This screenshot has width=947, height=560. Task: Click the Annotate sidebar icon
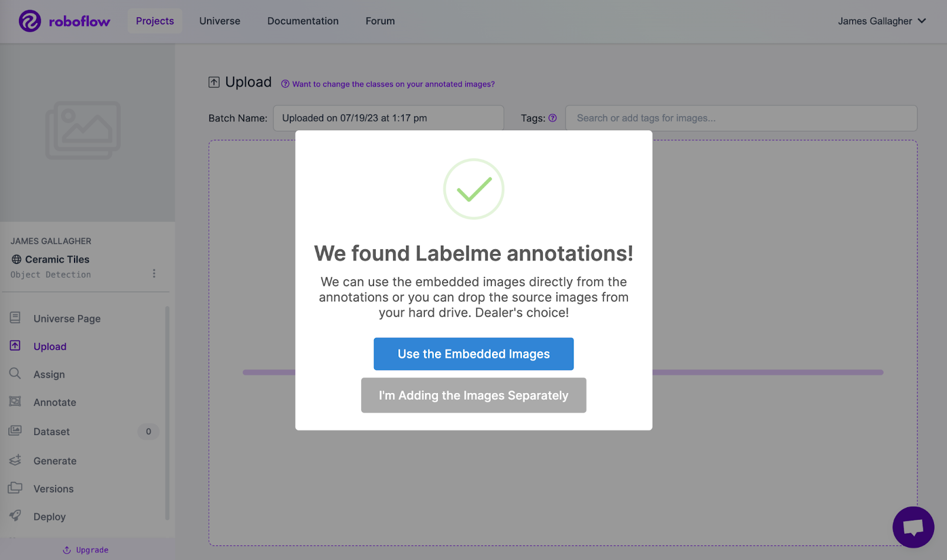(15, 402)
